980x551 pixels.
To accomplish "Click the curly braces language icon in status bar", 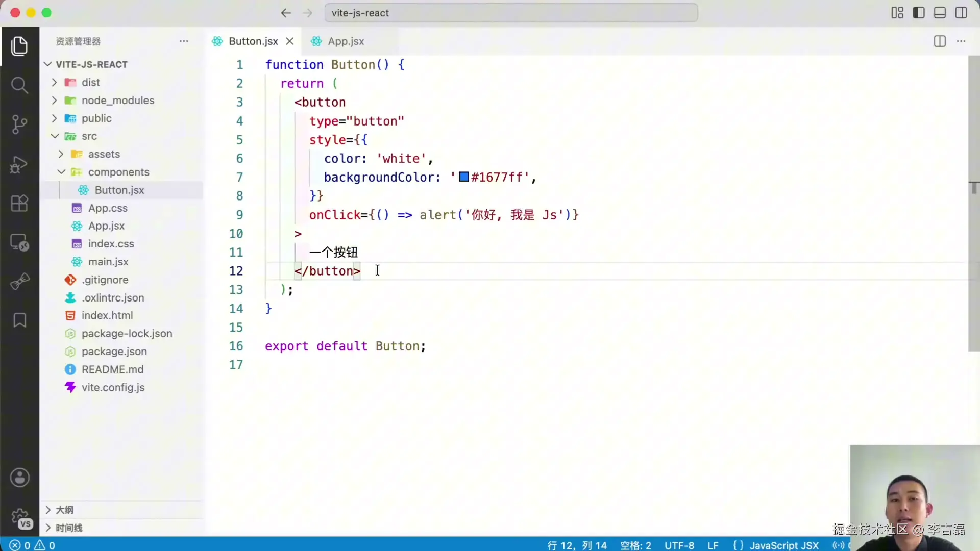I will pos(738,545).
